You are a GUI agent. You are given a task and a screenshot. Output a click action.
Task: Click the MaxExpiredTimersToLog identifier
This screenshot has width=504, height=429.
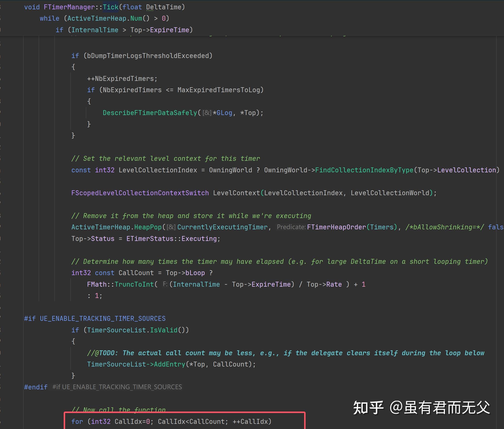[x=219, y=90]
